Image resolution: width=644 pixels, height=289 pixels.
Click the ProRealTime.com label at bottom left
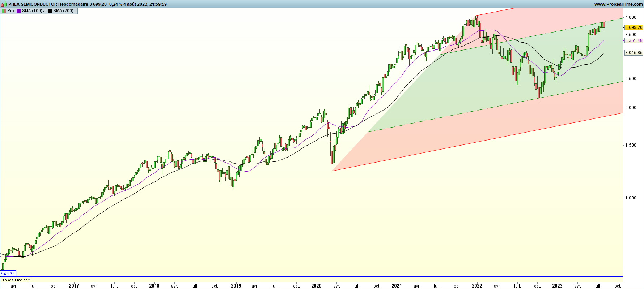(16, 280)
